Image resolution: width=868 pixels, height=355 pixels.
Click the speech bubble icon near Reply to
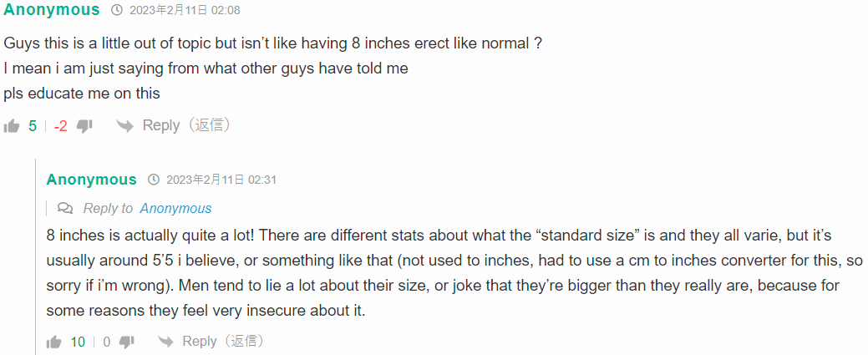tap(65, 208)
